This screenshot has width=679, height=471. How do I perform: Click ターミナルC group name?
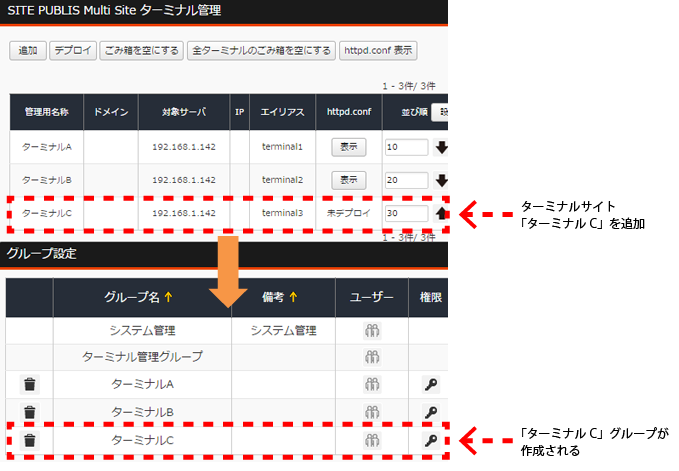[142, 441]
